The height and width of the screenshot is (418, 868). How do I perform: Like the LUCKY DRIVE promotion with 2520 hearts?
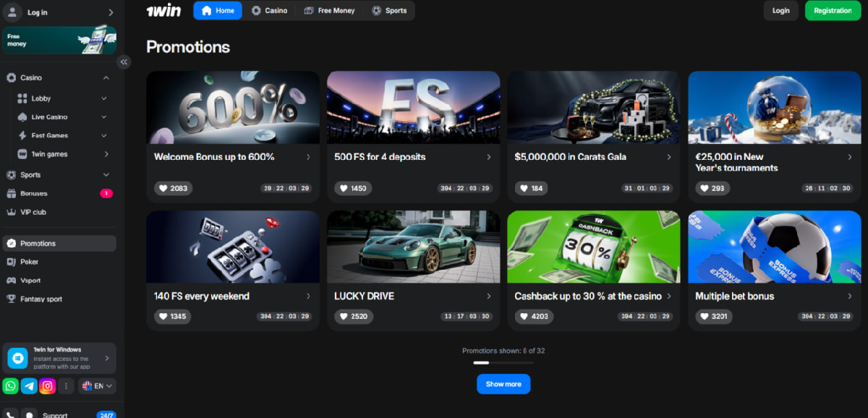[354, 316]
